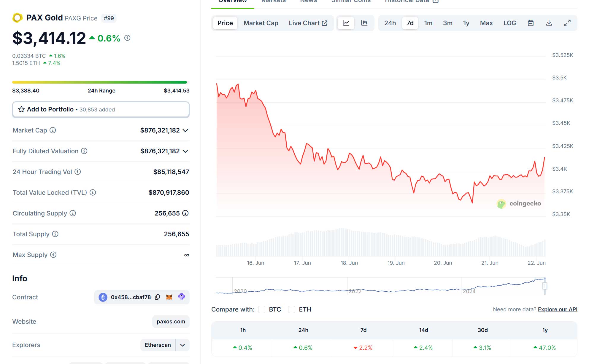Image resolution: width=608 pixels, height=364 pixels.
Task: Select the Market Cap chart tab
Action: tap(261, 23)
